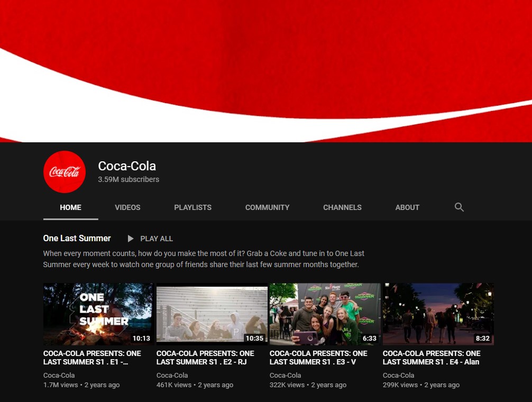This screenshot has height=402, width=532.
Task: Open the channel search magnifier icon
Action: click(459, 207)
